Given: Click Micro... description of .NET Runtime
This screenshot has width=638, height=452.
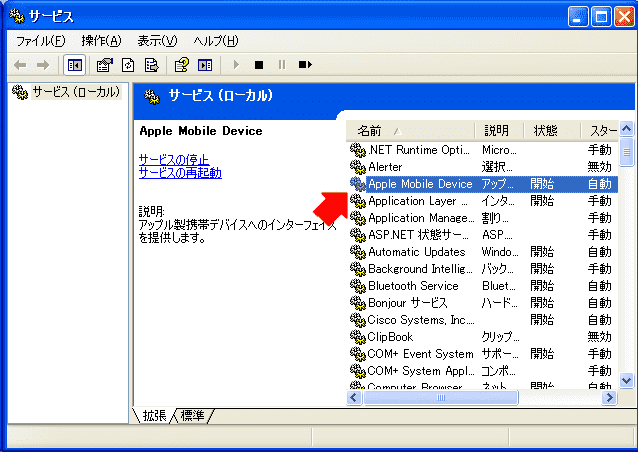Looking at the screenshot, I should coord(499,150).
